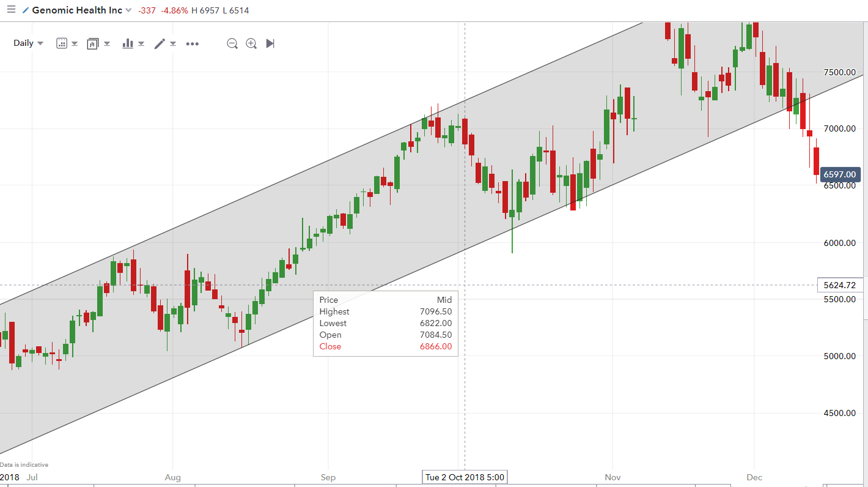
Task: Click the 6000.00 price axis label
Action: tap(839, 243)
